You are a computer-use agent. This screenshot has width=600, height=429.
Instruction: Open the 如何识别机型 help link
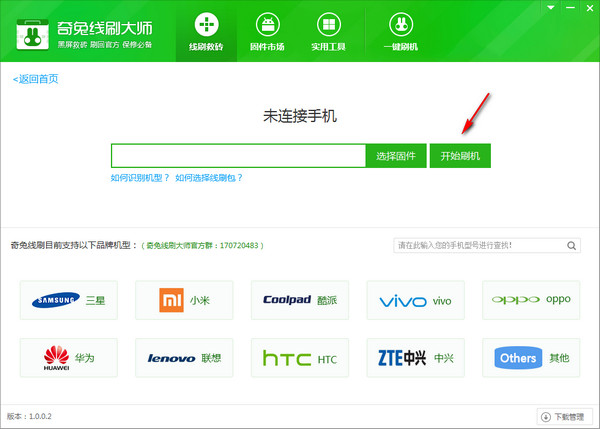[x=140, y=178]
